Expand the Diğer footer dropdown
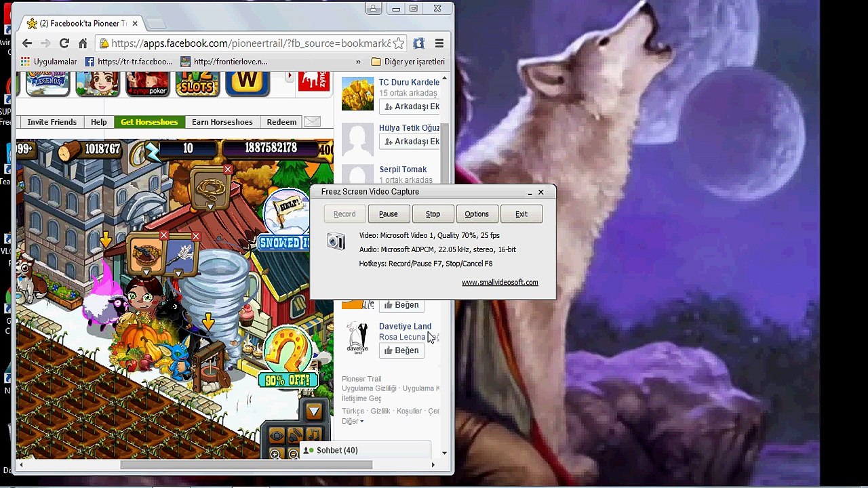The width and height of the screenshot is (868, 488). tap(353, 421)
